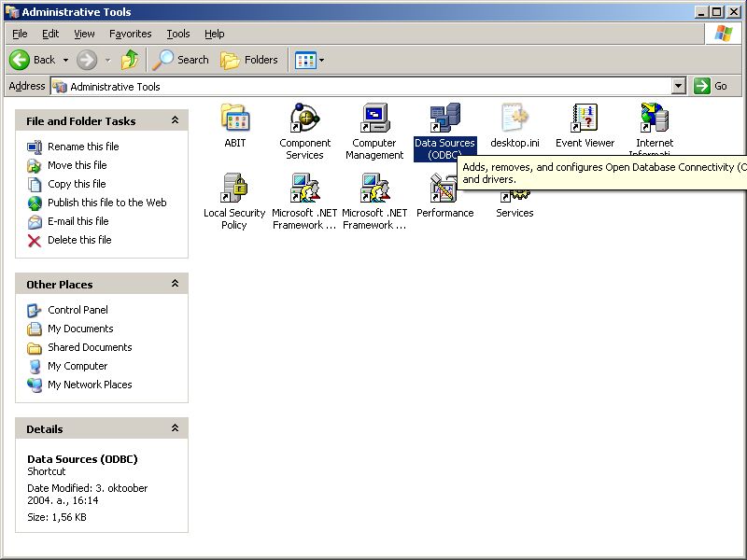The height and width of the screenshot is (560, 747).
Task: Maximize the Administrative Tools window
Action: point(716,12)
